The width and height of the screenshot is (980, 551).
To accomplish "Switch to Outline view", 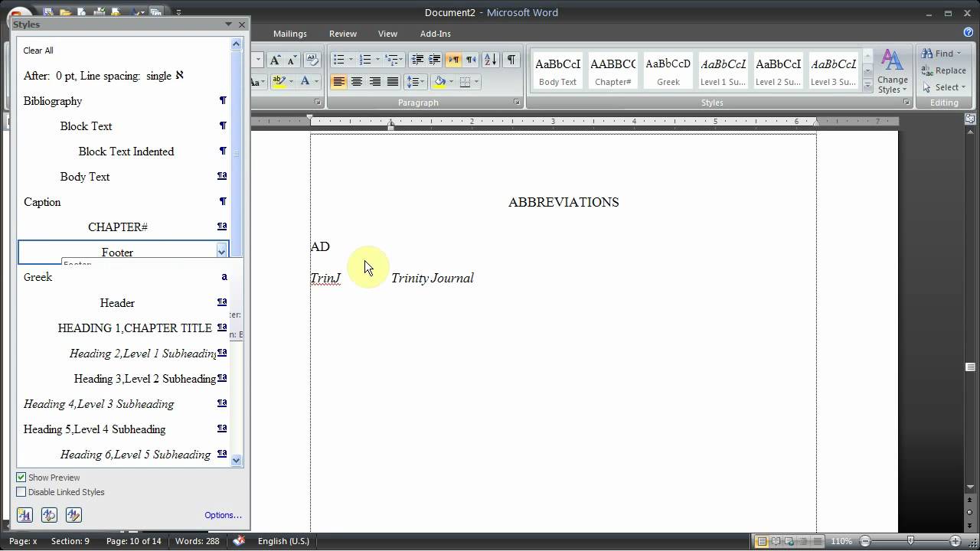I will click(802, 541).
